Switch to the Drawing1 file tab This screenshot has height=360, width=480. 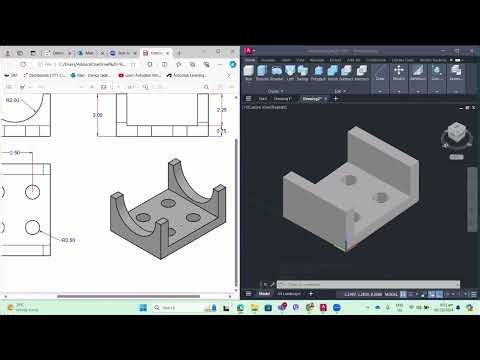pos(282,99)
